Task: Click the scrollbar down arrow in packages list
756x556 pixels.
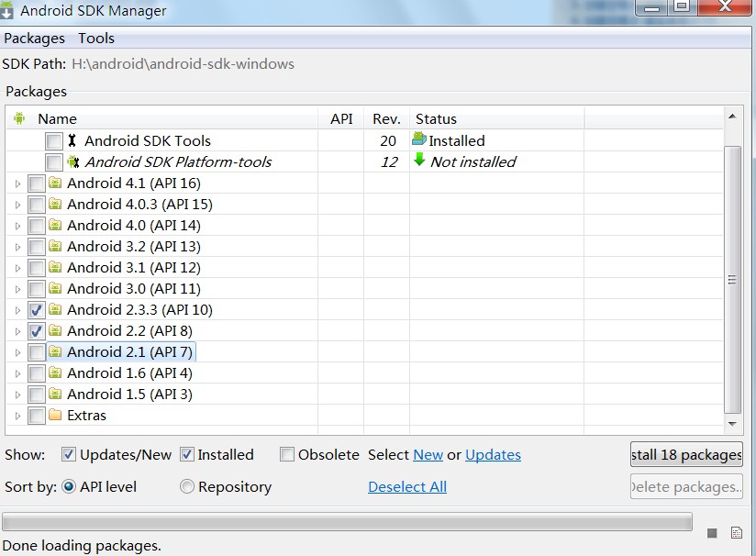Action: 732,424
